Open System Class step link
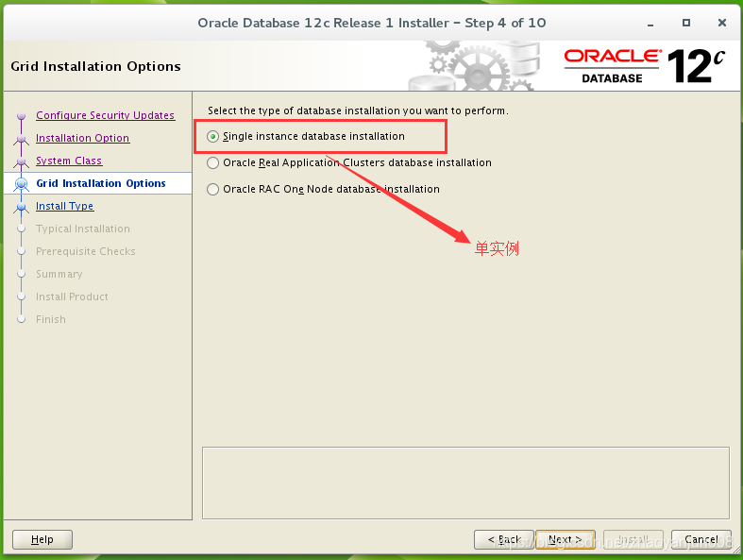Screen dimensions: 743x560 point(69,161)
